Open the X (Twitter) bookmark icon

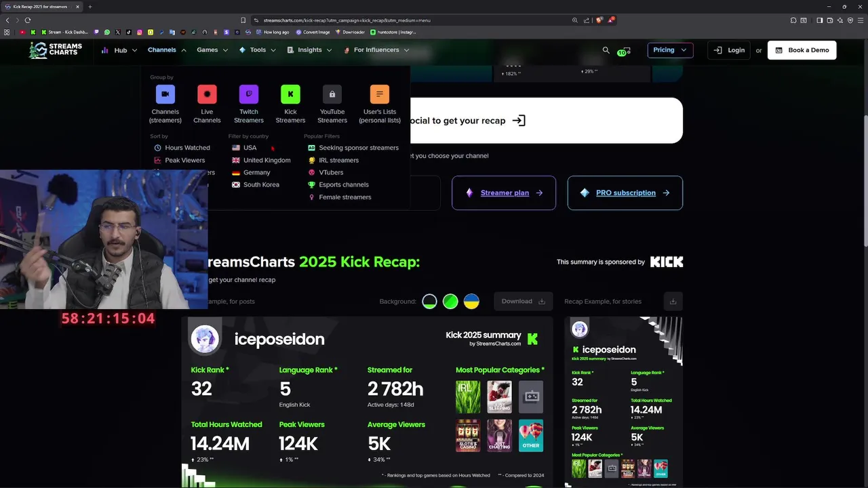tap(118, 32)
